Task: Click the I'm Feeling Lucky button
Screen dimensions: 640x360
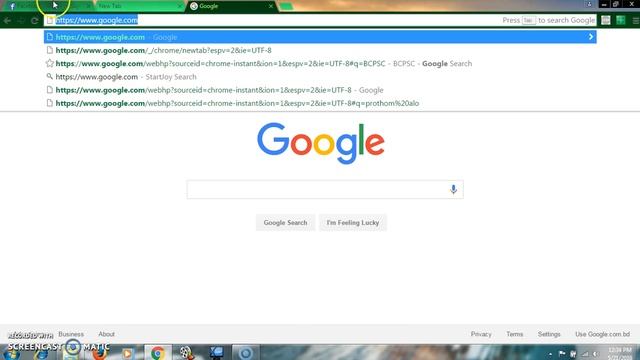Action: 353,223
